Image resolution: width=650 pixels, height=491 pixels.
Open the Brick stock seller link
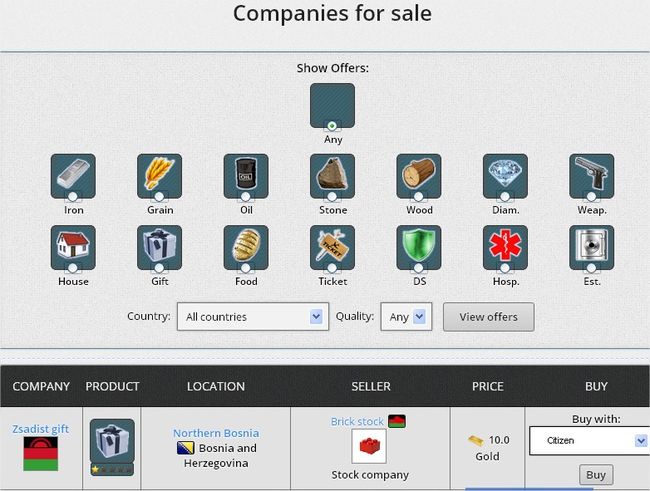pyautogui.click(x=357, y=422)
